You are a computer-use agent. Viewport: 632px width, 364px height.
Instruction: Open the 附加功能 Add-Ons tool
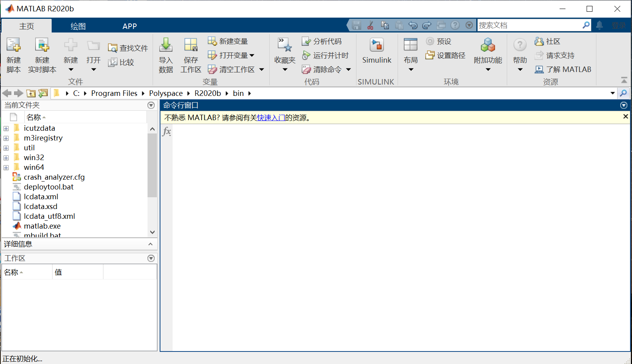488,51
